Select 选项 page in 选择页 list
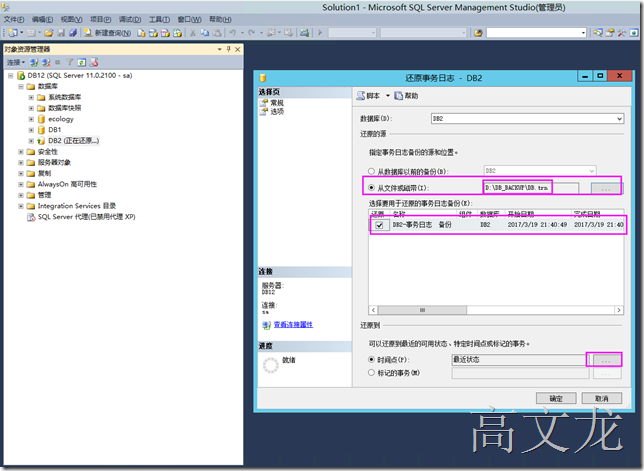Image resolution: width=644 pixels, height=471 pixels. pyautogui.click(x=277, y=111)
